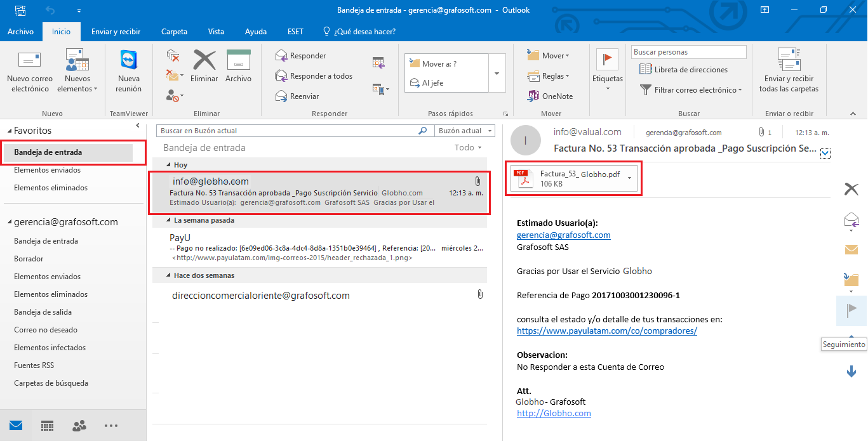Open the Buzón actual search scope dropdown
Screen dimensions: 868x446
[x=465, y=131]
